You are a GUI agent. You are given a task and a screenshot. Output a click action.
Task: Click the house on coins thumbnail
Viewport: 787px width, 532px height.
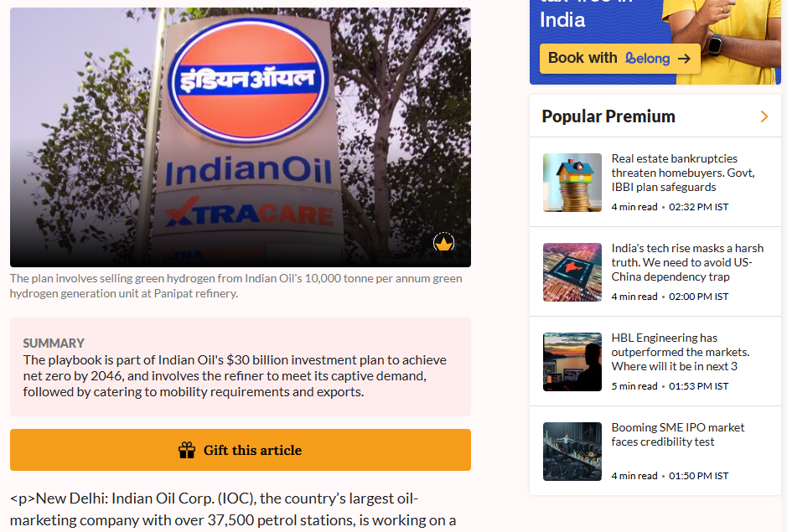(572, 183)
